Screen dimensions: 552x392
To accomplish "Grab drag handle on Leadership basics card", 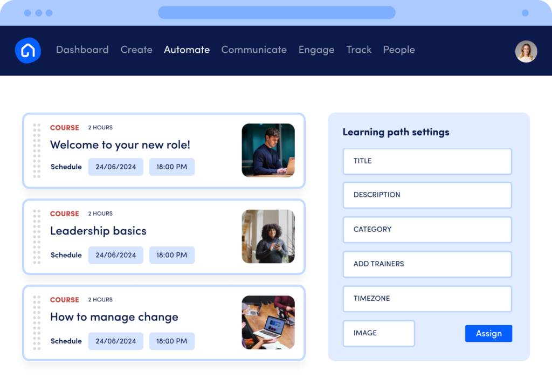I will coord(37,237).
